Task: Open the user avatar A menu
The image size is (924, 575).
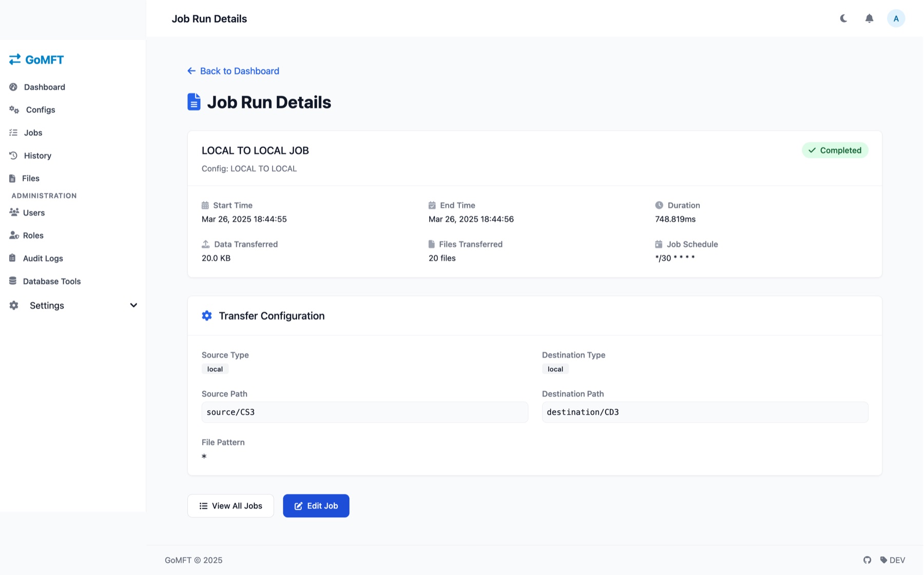Action: point(896,18)
